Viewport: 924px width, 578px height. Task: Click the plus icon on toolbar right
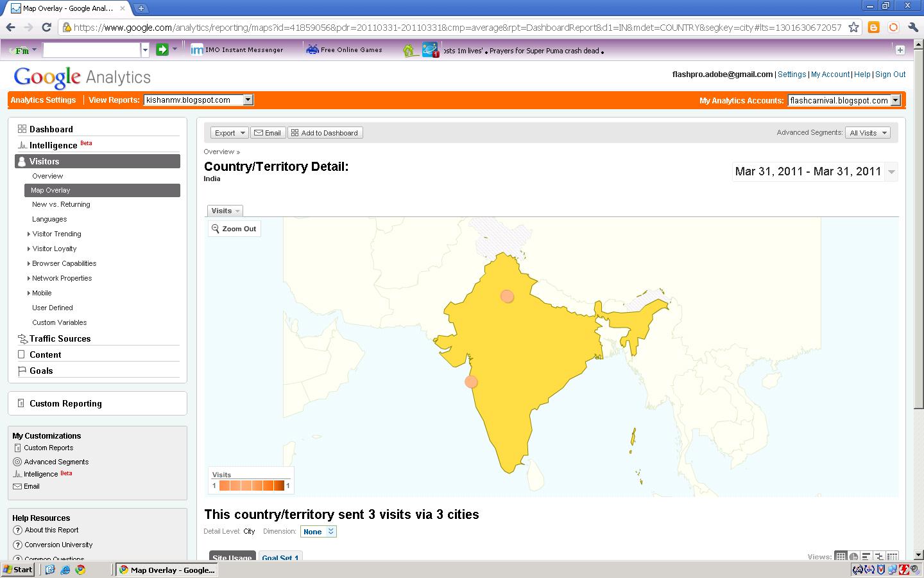click(x=900, y=50)
